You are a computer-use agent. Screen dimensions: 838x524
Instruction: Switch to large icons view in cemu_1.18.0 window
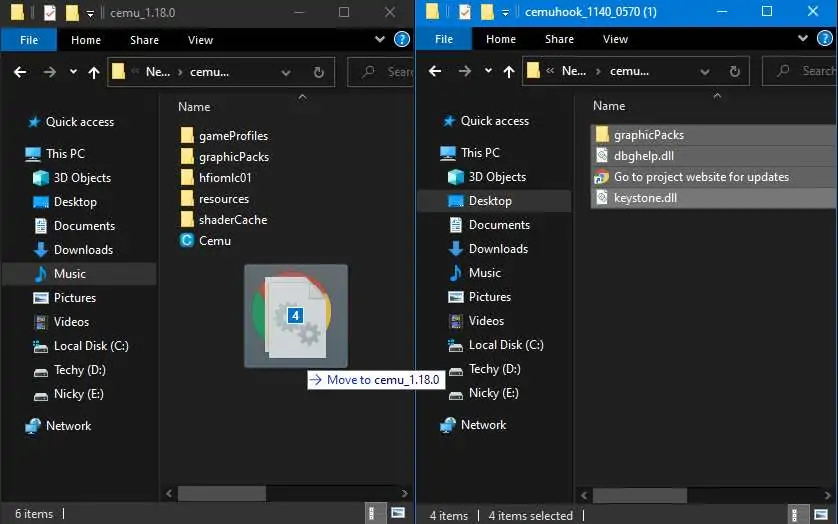tap(398, 513)
